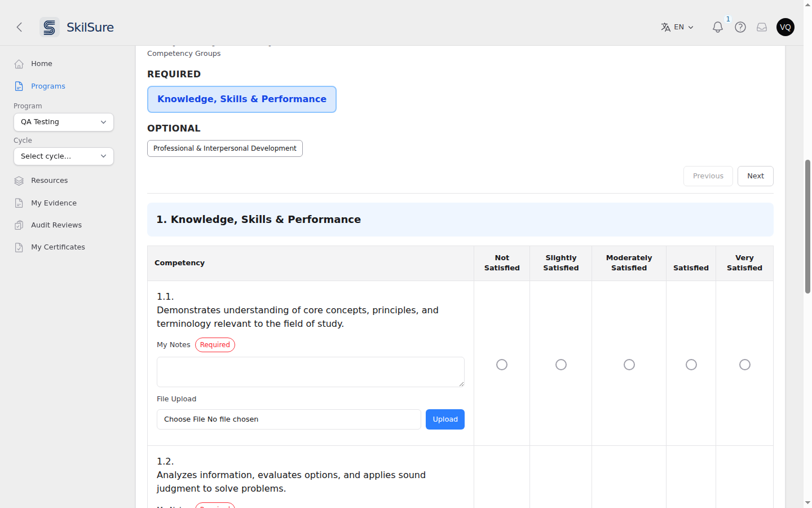
Task: Click the Very Satisfied column header
Action: (x=744, y=263)
